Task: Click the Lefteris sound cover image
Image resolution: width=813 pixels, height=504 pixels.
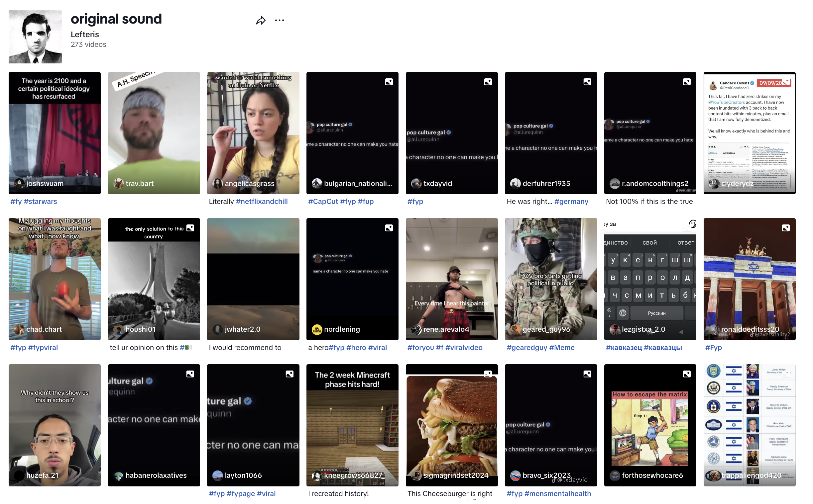Action: 35,37
